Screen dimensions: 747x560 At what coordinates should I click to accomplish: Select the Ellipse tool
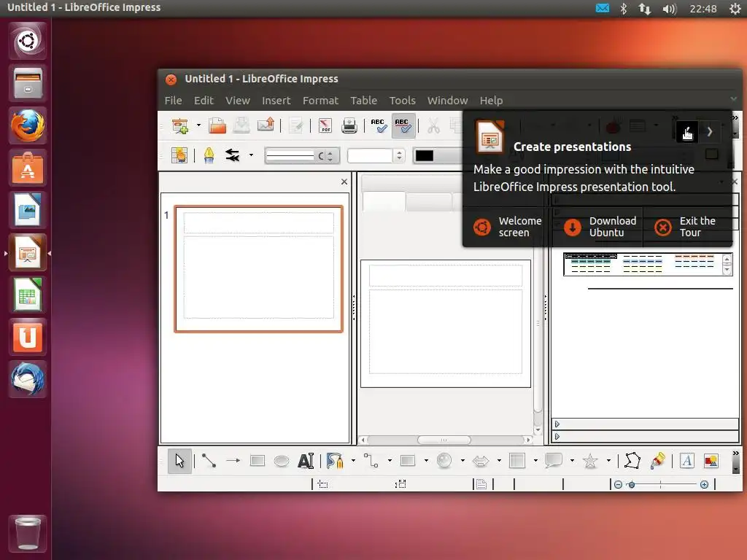point(282,461)
